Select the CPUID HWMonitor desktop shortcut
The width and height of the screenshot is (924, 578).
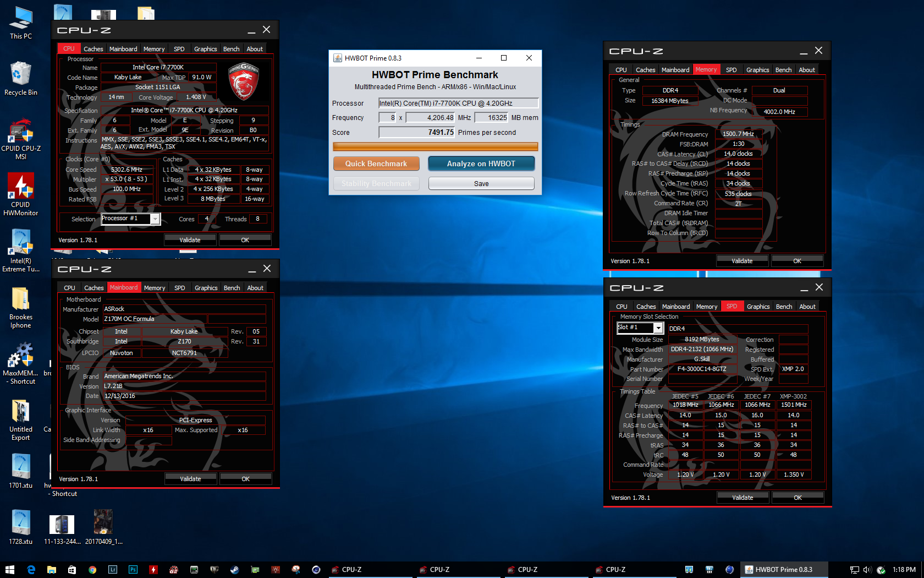[x=21, y=195]
